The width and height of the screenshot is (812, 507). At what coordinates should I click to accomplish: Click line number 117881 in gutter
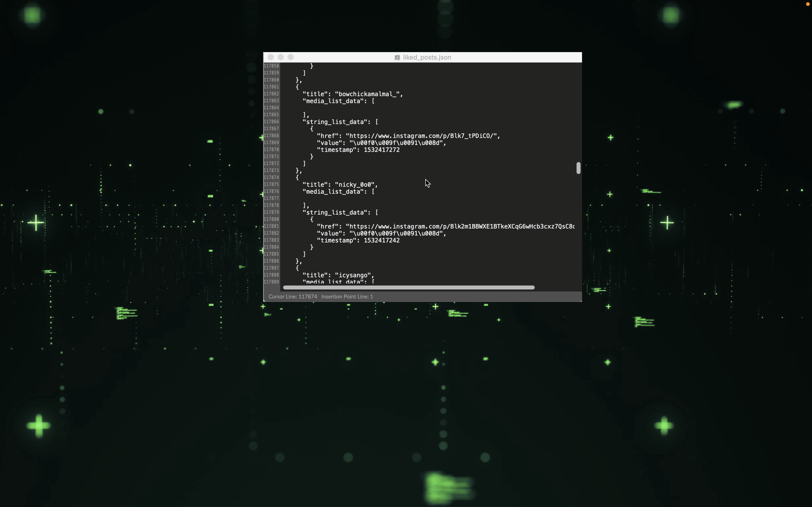(271, 226)
